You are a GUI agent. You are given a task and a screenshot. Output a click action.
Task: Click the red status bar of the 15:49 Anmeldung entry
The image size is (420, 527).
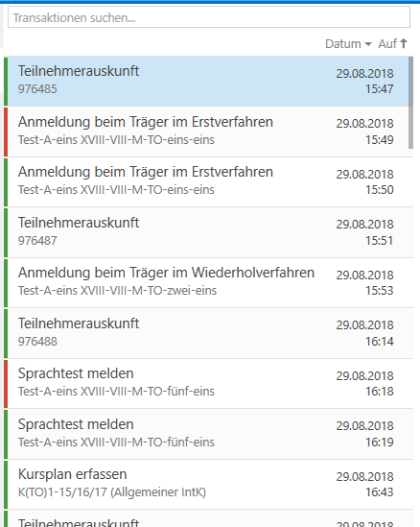(x=6, y=132)
